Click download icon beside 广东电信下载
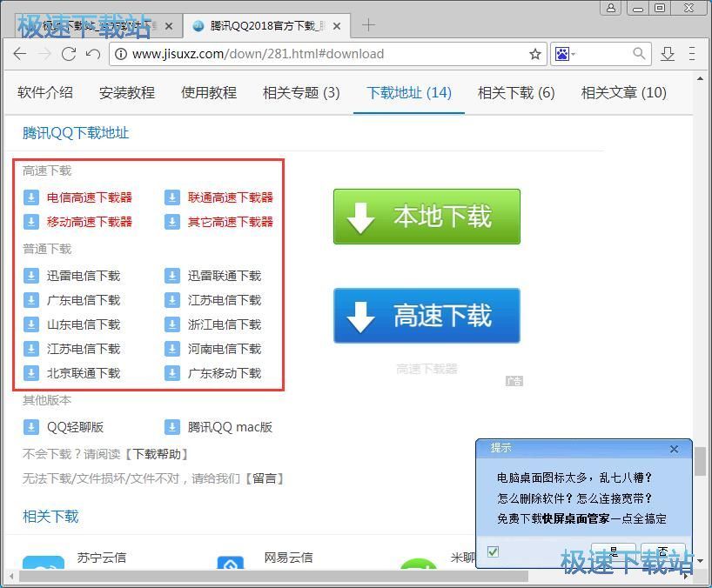This screenshot has width=712, height=588. click(x=30, y=300)
